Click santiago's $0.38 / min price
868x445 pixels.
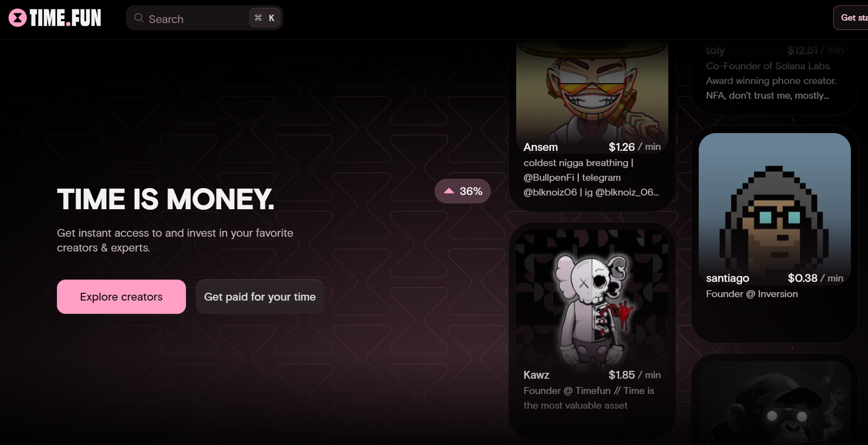pyautogui.click(x=815, y=278)
